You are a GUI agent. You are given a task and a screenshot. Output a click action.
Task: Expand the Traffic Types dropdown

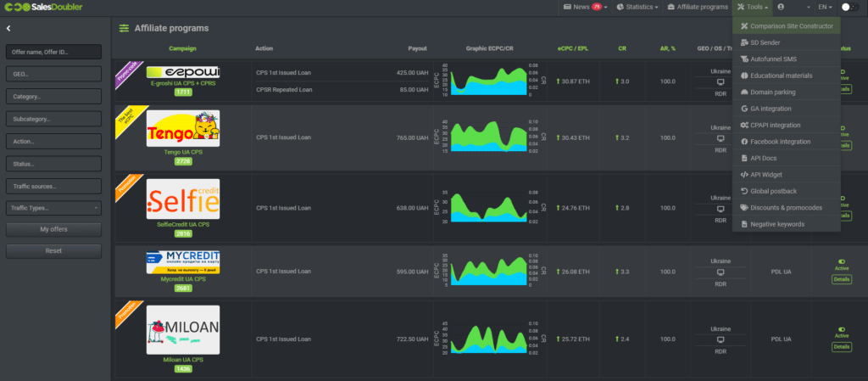[x=53, y=207]
